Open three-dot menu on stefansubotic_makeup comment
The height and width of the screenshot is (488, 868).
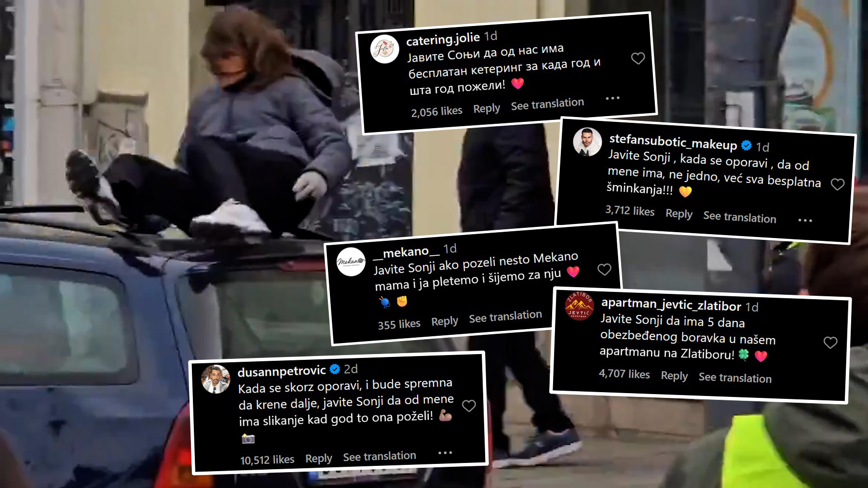pyautogui.click(x=805, y=220)
